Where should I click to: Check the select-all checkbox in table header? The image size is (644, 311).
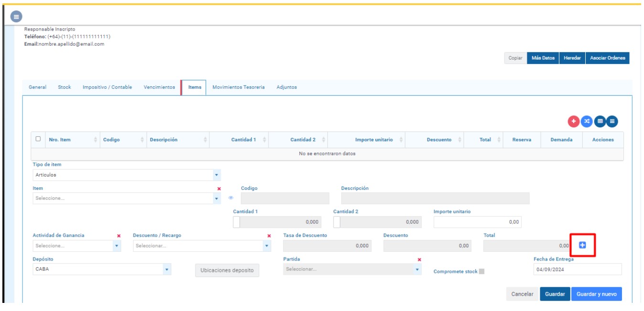pos(38,139)
